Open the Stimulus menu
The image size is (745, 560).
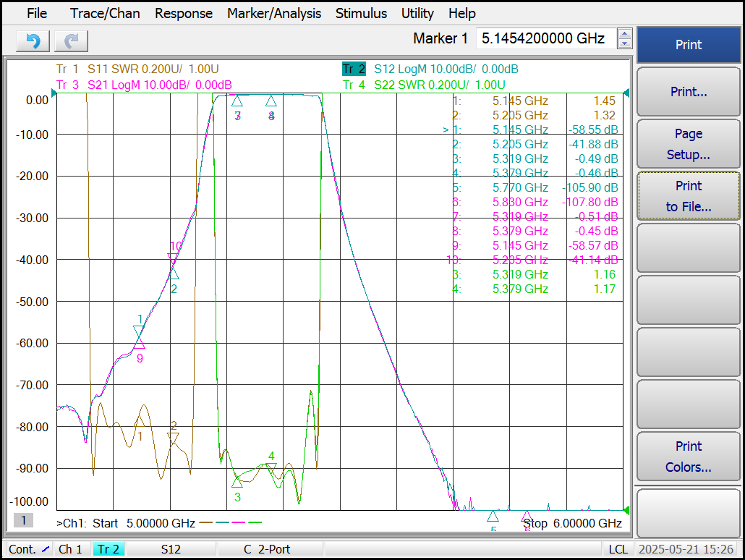tap(361, 13)
